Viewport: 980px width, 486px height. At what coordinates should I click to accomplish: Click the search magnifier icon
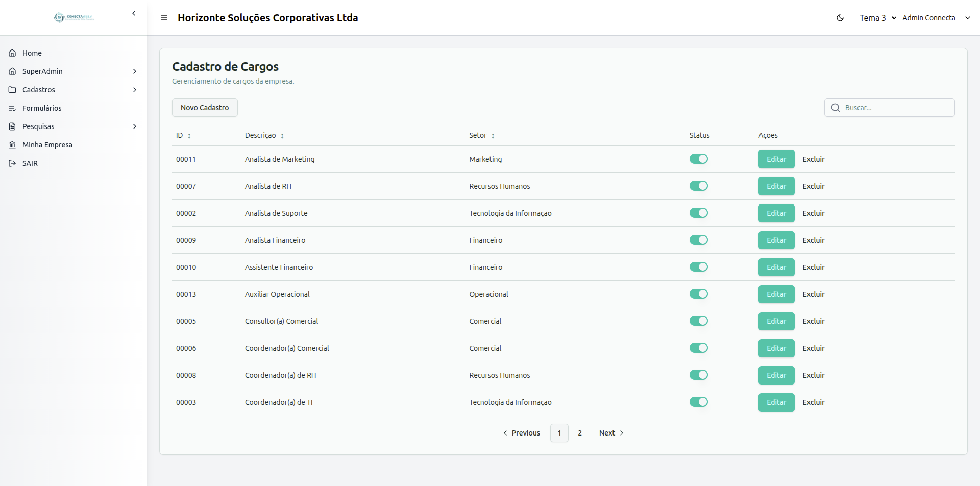point(836,108)
